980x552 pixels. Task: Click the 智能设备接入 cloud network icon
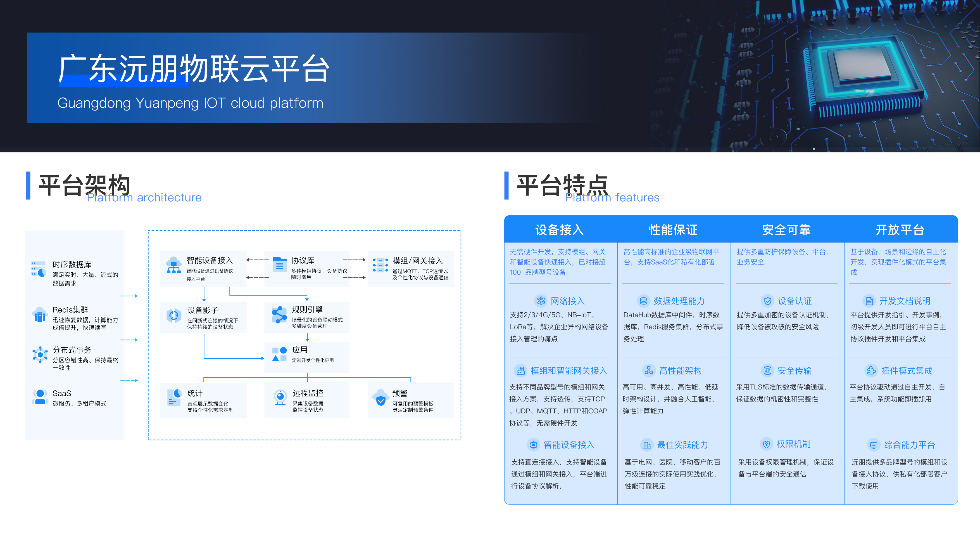click(173, 265)
